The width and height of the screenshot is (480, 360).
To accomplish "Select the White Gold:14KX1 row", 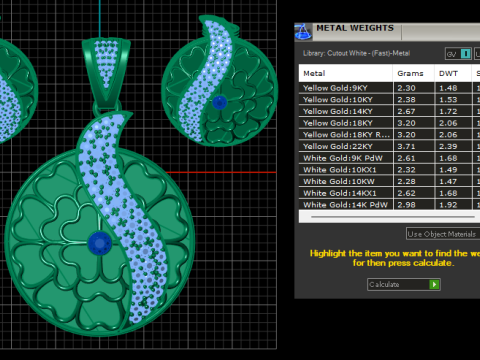I will coord(389,193).
